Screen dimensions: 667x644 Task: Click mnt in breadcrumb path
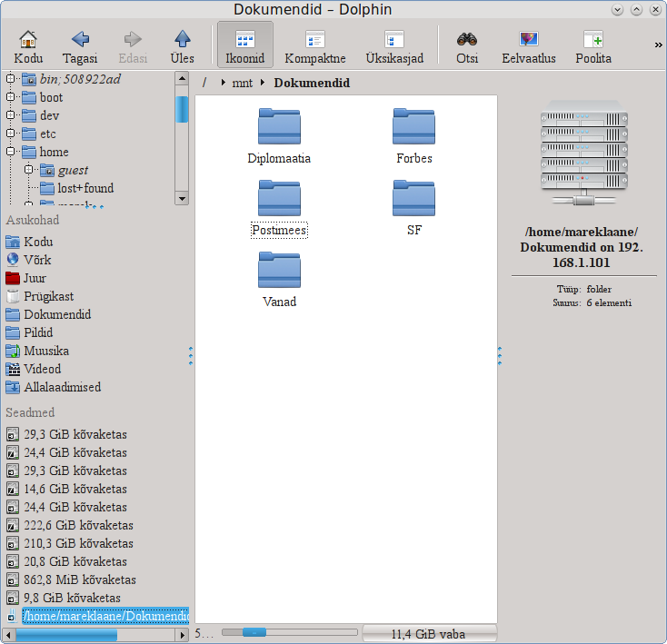(242, 83)
